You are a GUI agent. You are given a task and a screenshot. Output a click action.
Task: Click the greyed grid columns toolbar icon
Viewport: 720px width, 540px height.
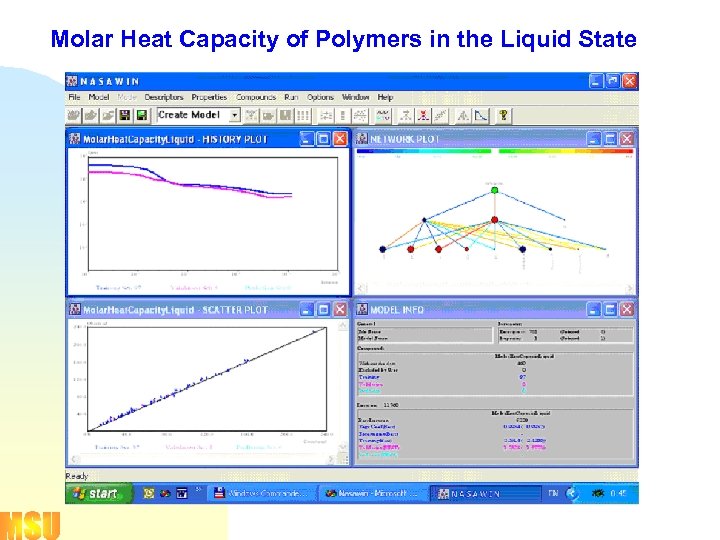click(x=303, y=115)
